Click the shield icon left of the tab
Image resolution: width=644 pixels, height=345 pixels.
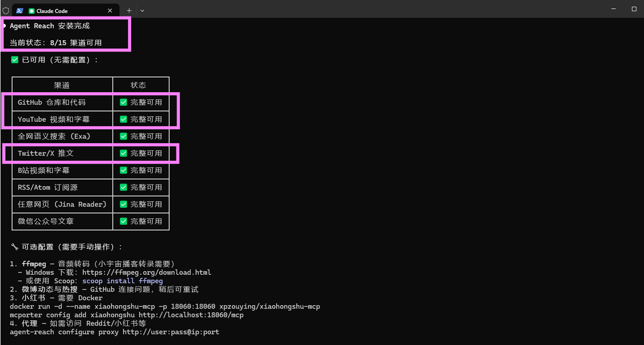pos(5,10)
